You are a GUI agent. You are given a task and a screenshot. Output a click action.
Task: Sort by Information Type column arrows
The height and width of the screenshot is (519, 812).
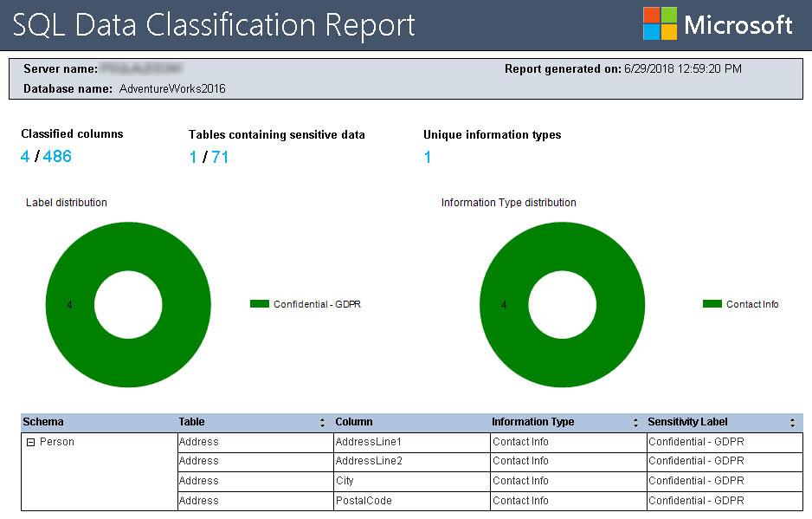tap(636, 423)
